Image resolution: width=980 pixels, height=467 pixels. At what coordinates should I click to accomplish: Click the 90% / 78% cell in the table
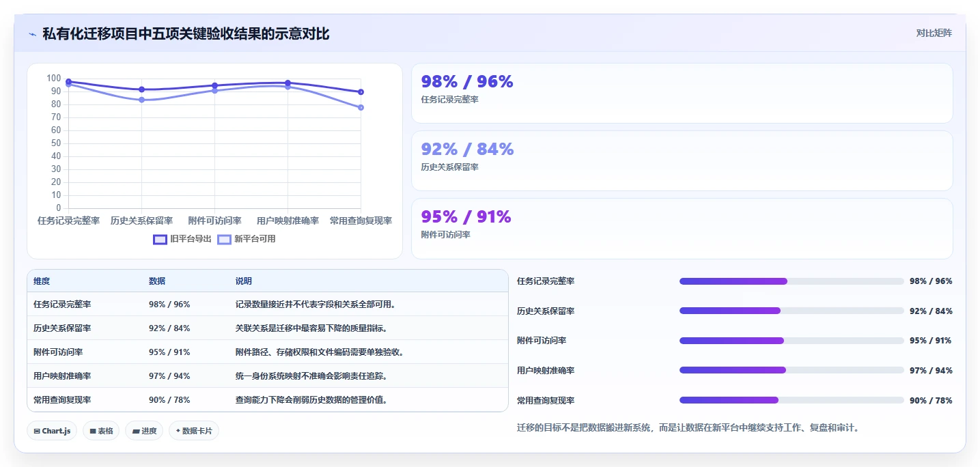[169, 400]
